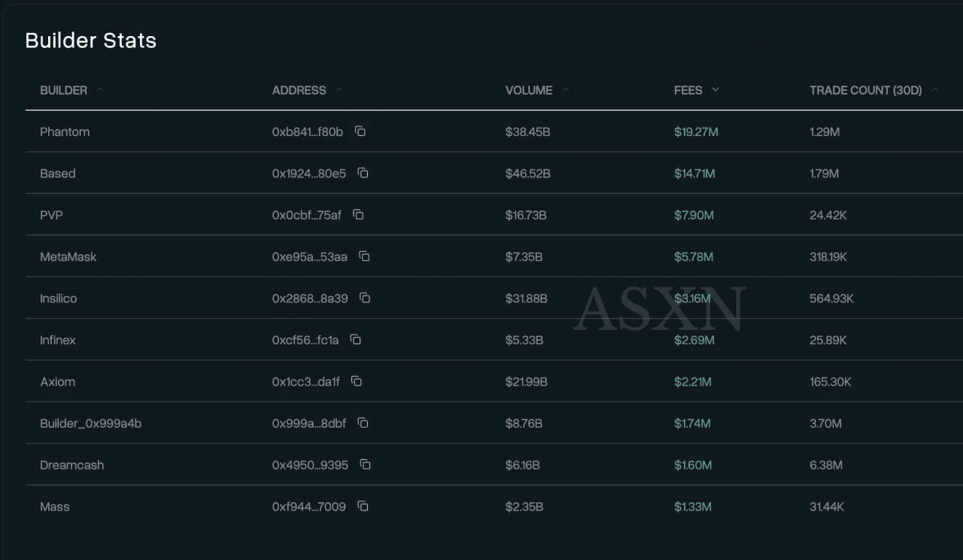Copy Phantom builder address 0xb841...f80b
The width and height of the screenshot is (963, 560).
pyautogui.click(x=360, y=132)
